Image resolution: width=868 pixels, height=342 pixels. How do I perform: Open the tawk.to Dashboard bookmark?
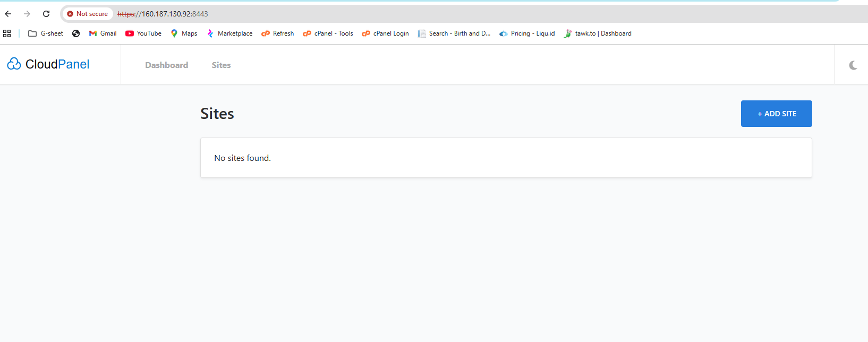(x=598, y=33)
